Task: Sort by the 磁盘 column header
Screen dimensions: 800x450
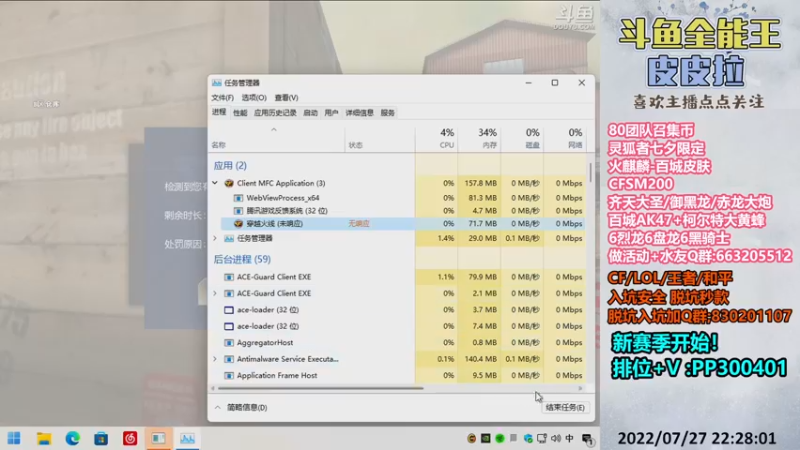Action: 522,138
